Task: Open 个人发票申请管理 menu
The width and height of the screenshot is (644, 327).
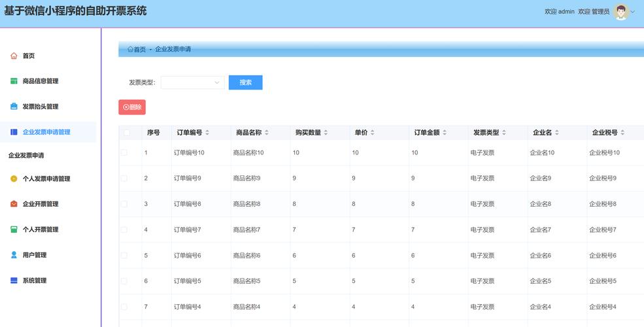Action: tap(48, 179)
